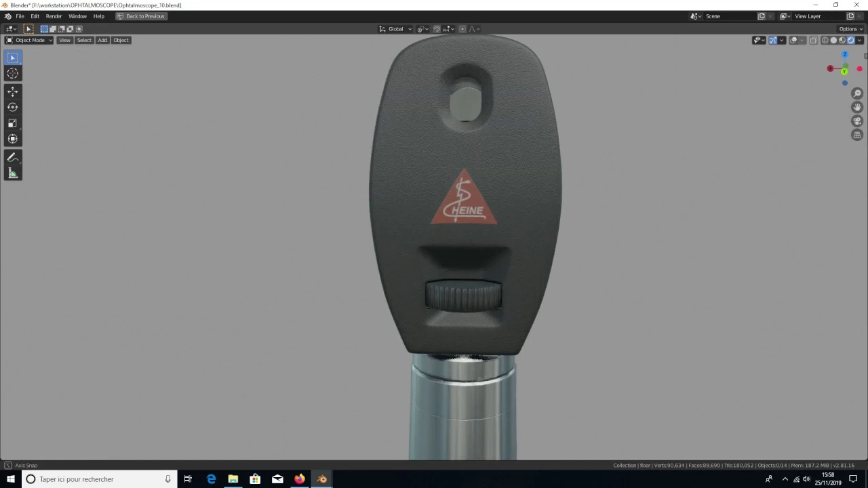Open the Window menu
868x488 pixels.
[x=77, y=16]
